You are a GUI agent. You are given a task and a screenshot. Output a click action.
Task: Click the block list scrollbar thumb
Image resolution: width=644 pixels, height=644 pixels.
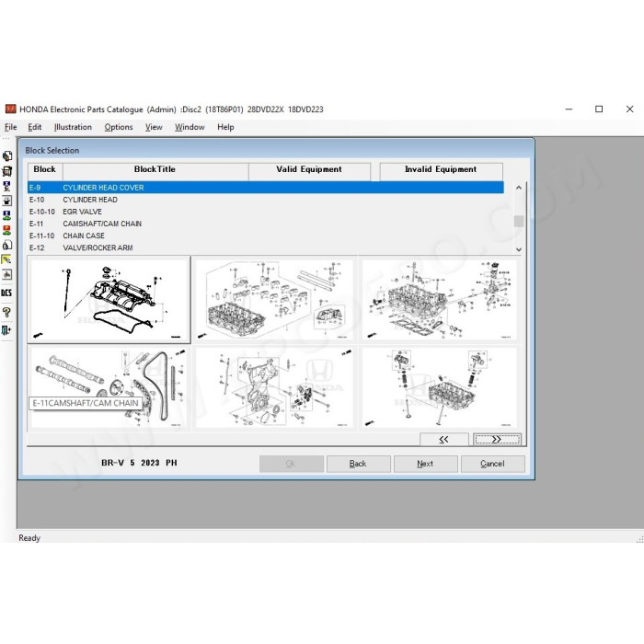(519, 221)
